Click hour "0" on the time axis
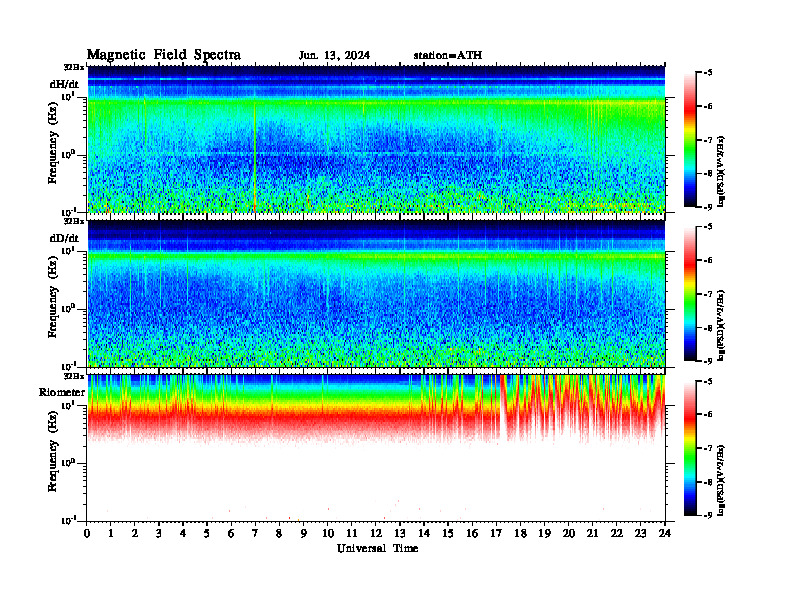Viewport: 792px width, 612px height. click(87, 534)
